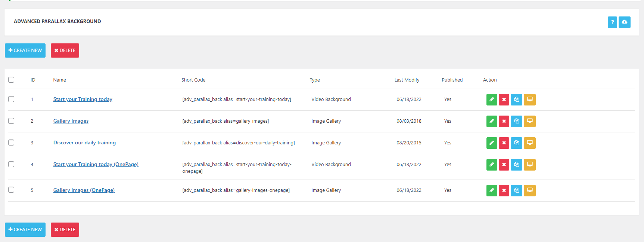
Task: Click yellow preview icon for Gallery Images row
Action: coord(530,121)
